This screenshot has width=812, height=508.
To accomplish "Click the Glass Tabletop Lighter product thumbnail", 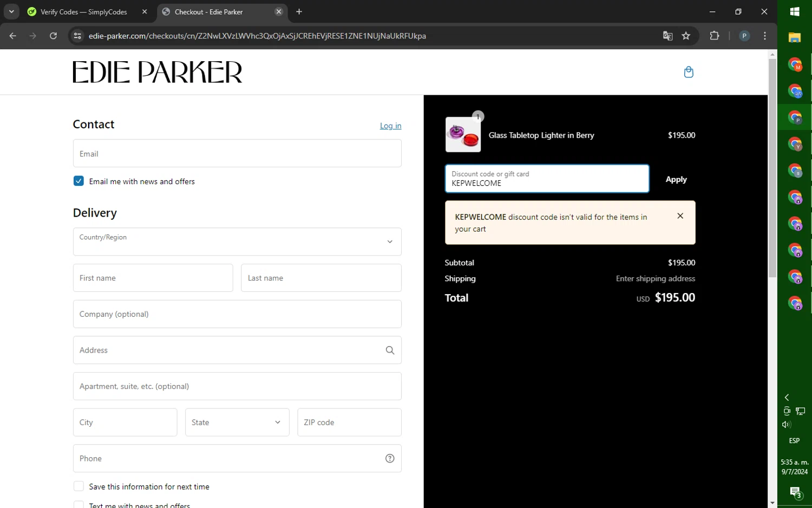I will (x=463, y=135).
